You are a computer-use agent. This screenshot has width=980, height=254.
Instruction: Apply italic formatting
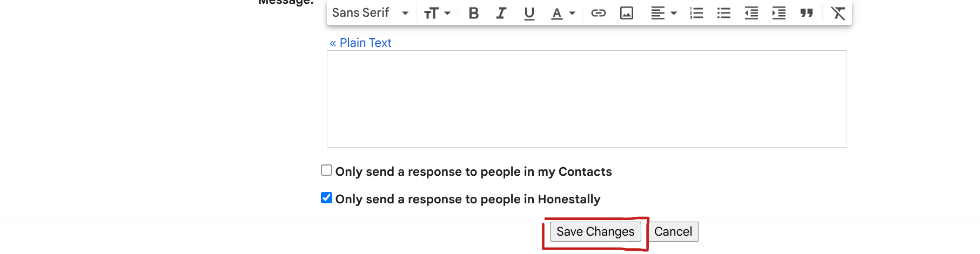501,13
